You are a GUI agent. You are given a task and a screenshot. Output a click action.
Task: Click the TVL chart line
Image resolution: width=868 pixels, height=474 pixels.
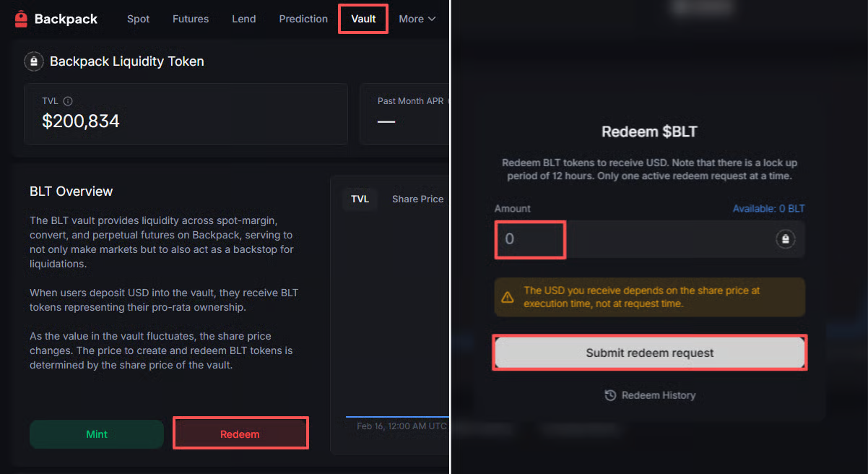(x=397, y=416)
